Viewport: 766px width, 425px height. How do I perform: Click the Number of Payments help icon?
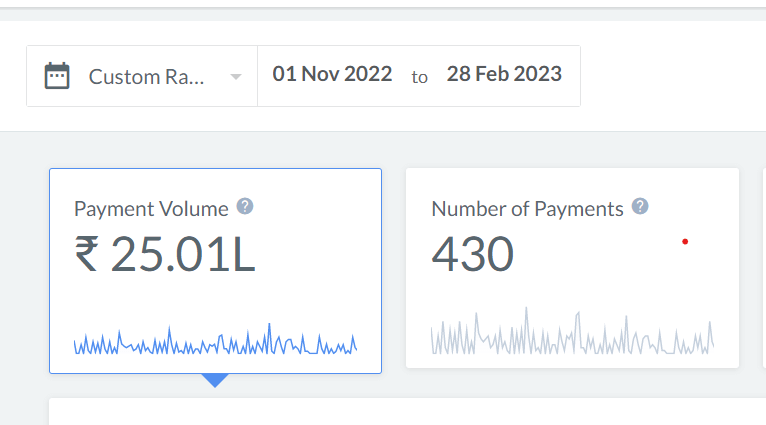640,207
